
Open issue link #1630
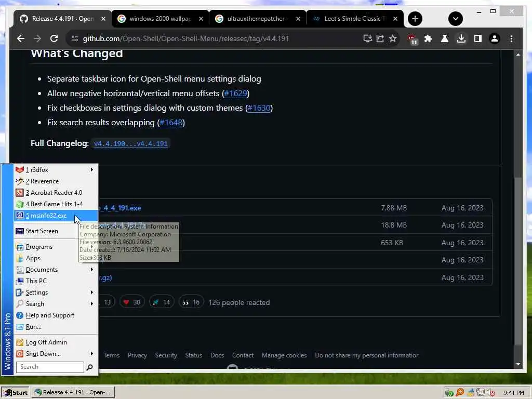pos(259,108)
